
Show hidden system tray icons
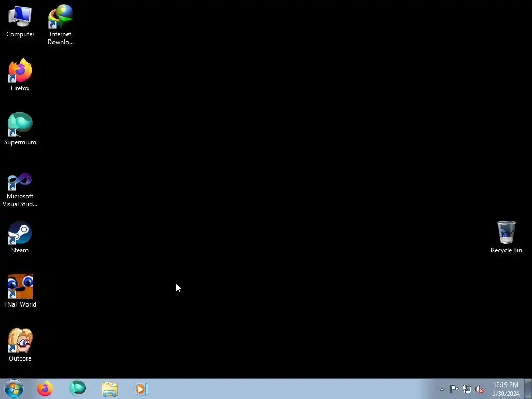pyautogui.click(x=442, y=389)
